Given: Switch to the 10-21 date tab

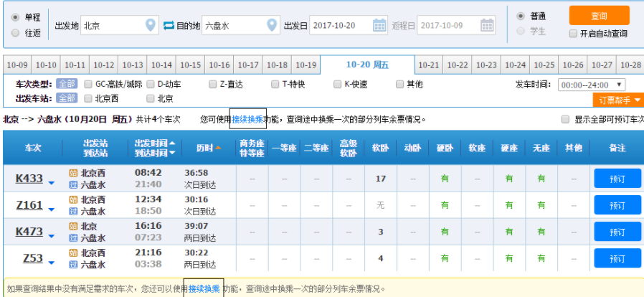Looking at the screenshot, I should (x=429, y=65).
